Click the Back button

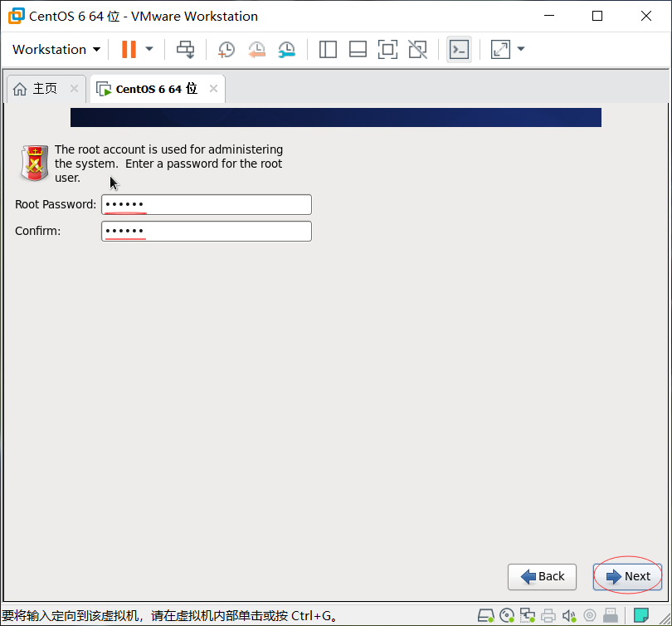click(542, 577)
